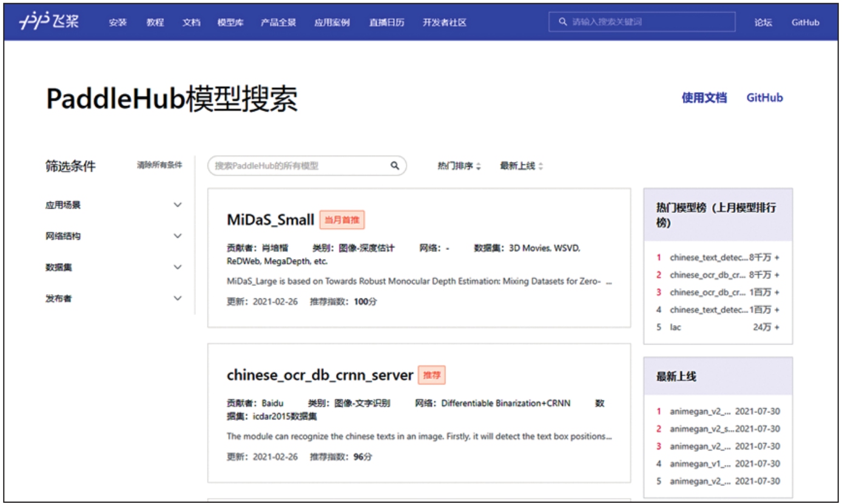The image size is (842, 504).
Task: Click the 热门模型榜 panel header
Action: tap(718, 215)
